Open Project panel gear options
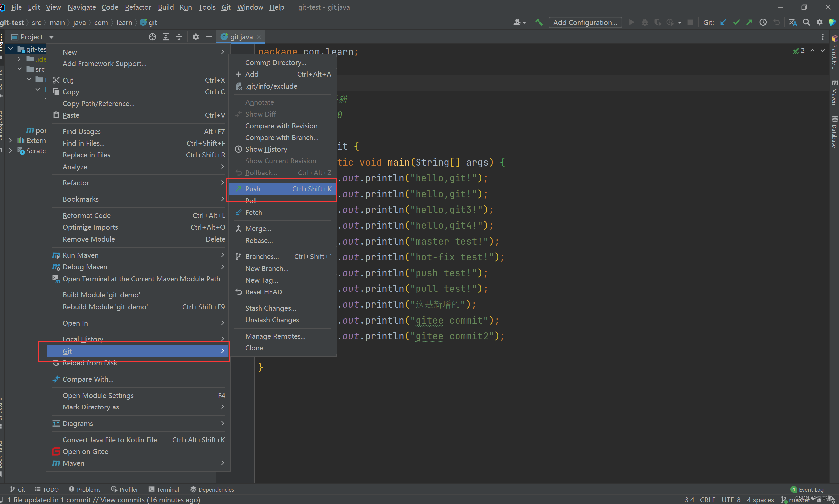The height and width of the screenshot is (504, 839). click(196, 37)
